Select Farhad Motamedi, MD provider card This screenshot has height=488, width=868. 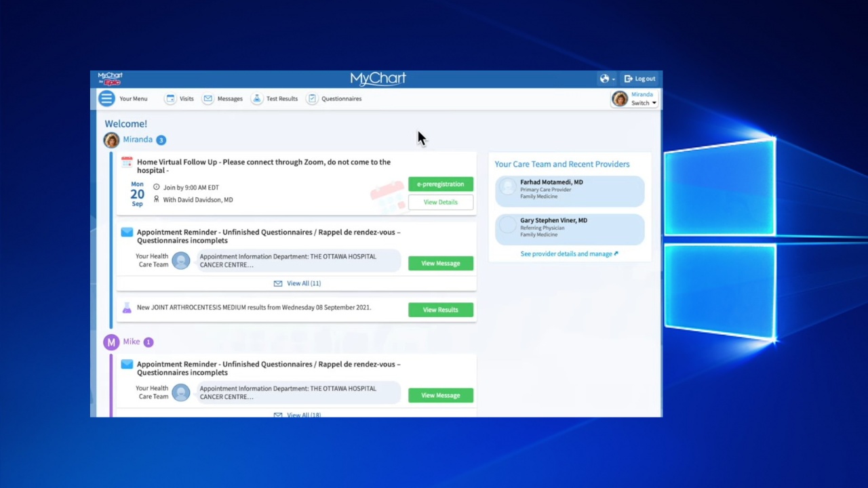pyautogui.click(x=570, y=192)
